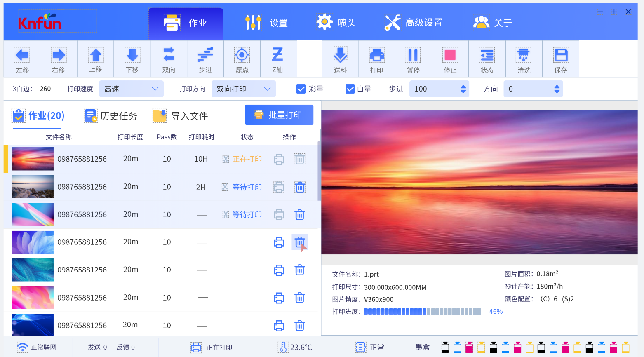This screenshot has width=644, height=357.
Task: Switch to the 设置 (Settings) tab
Action: coord(266,22)
